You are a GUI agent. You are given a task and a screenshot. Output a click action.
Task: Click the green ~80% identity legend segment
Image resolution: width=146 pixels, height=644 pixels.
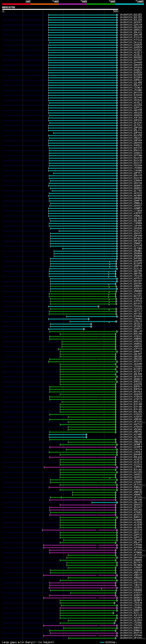coord(101,4)
